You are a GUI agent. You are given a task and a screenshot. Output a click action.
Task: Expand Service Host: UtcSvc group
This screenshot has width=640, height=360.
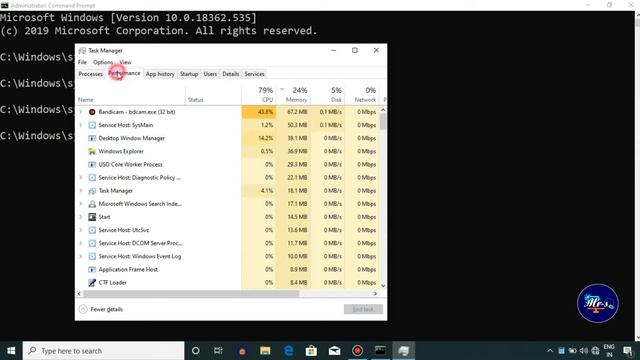(81, 230)
